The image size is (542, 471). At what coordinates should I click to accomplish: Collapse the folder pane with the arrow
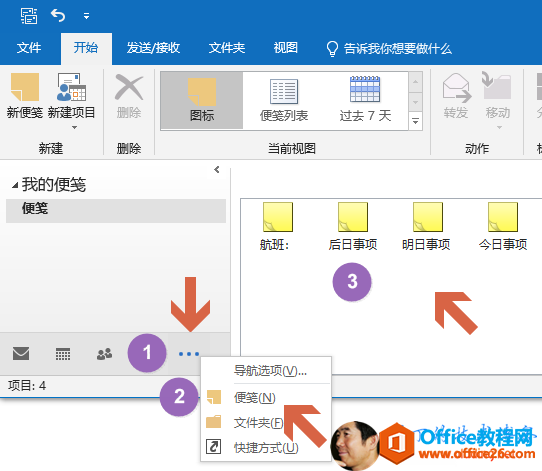pyautogui.click(x=216, y=170)
